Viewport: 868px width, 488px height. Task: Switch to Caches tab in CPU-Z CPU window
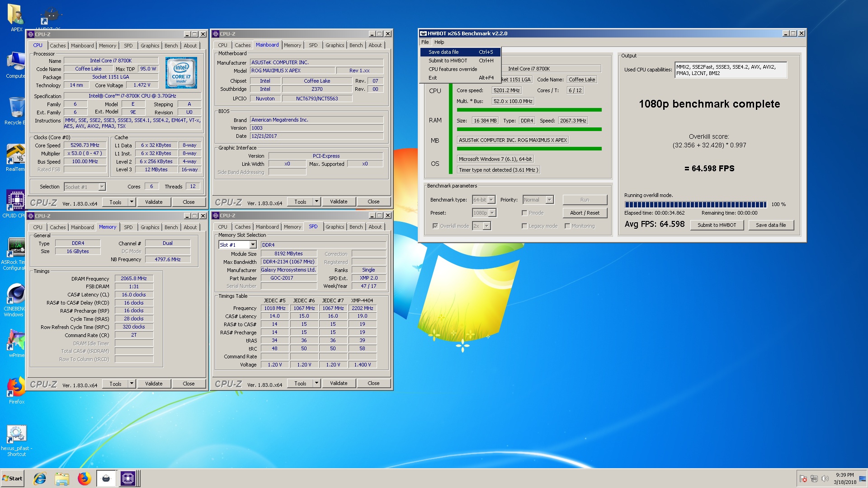click(x=57, y=46)
